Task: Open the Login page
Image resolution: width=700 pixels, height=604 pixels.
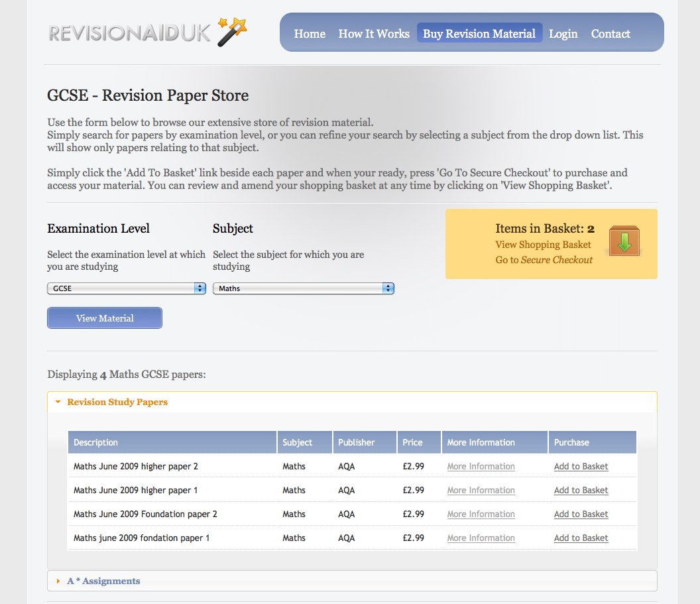Action: click(563, 34)
